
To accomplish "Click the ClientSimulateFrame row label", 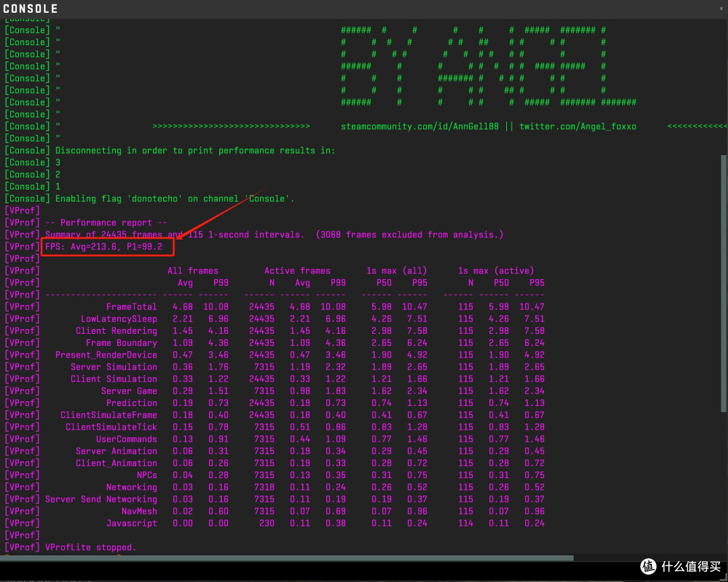I will pos(109,415).
